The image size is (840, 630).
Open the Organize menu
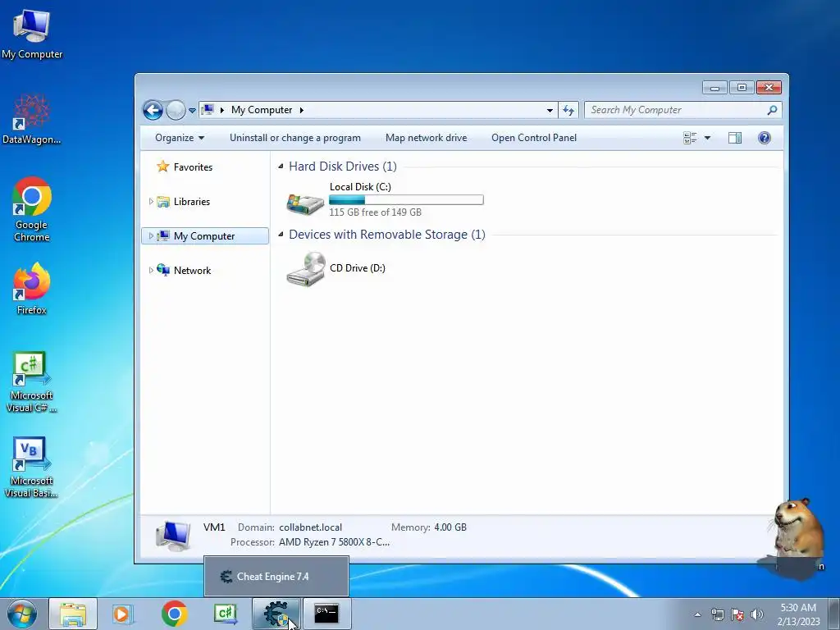pos(180,138)
